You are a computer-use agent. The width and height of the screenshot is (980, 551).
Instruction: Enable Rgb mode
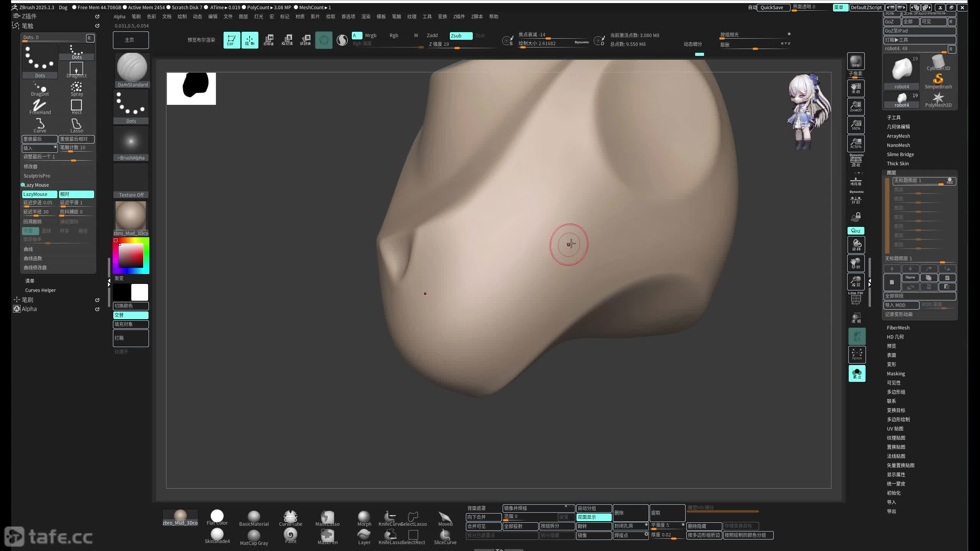coord(394,36)
